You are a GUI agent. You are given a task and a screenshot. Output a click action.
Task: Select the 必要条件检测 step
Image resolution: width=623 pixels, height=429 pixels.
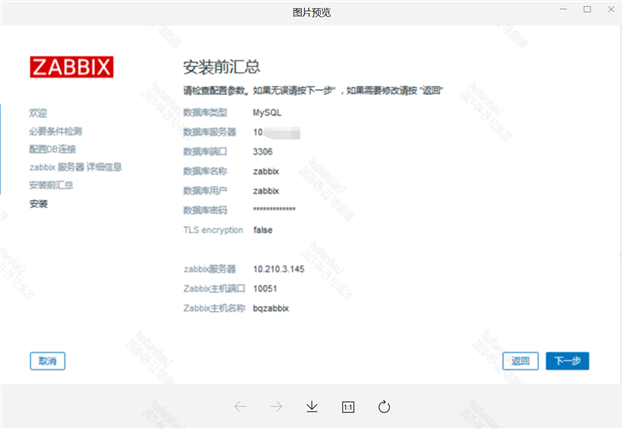[x=56, y=131]
